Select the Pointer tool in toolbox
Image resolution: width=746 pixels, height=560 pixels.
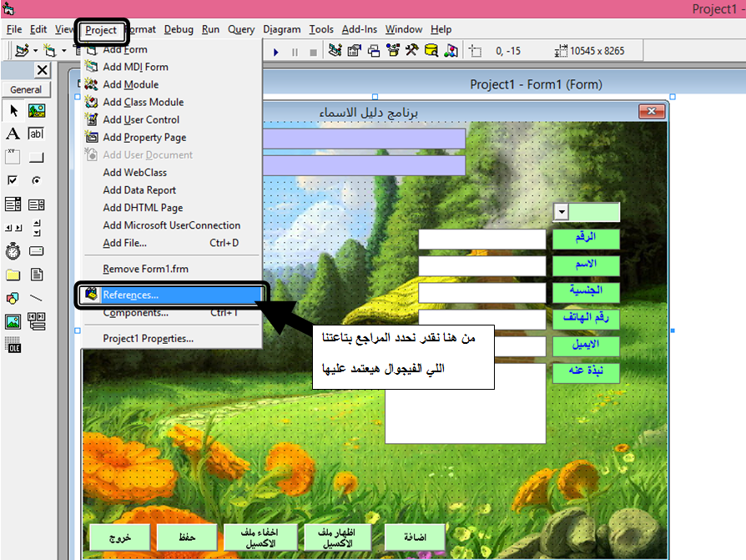coord(13,111)
